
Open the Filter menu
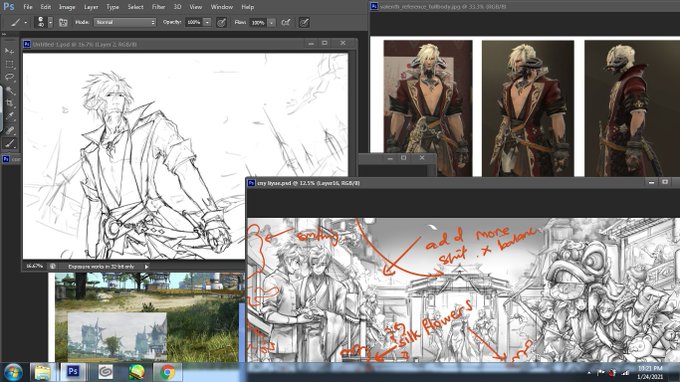(x=159, y=7)
